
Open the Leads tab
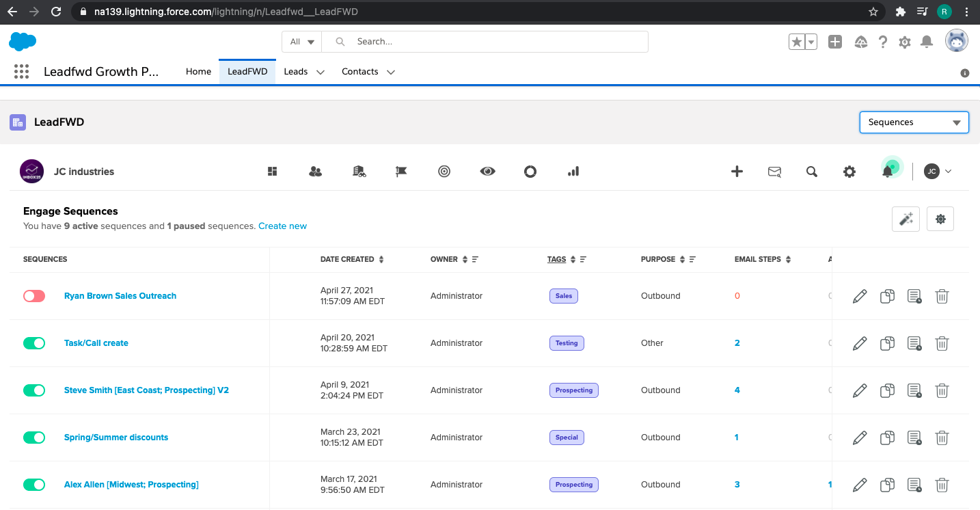tap(296, 72)
